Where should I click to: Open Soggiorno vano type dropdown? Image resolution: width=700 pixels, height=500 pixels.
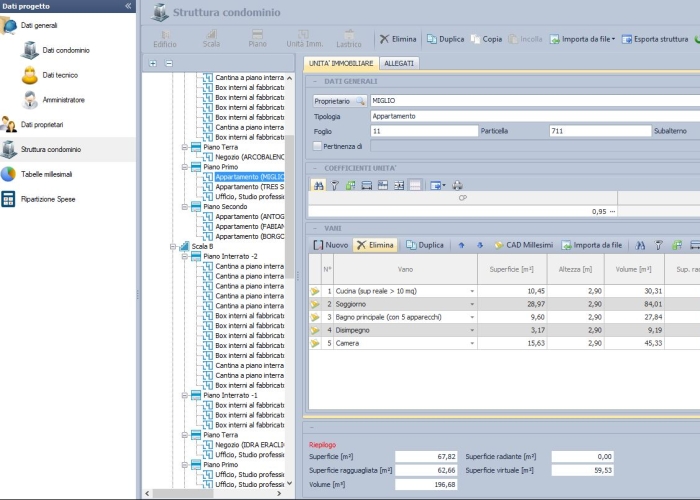(472, 304)
